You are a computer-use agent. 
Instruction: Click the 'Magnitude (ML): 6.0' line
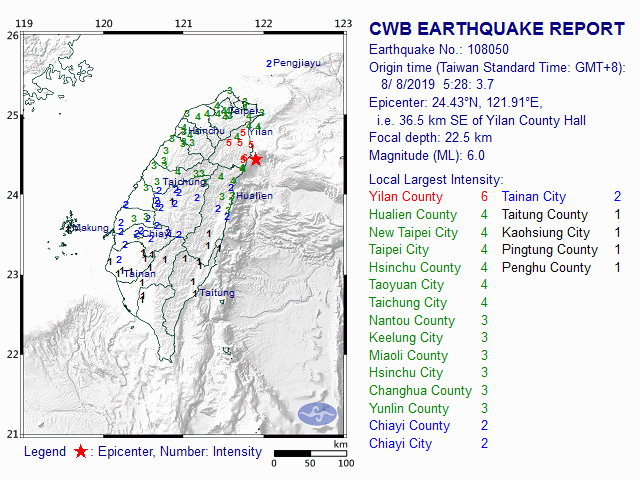(427, 156)
